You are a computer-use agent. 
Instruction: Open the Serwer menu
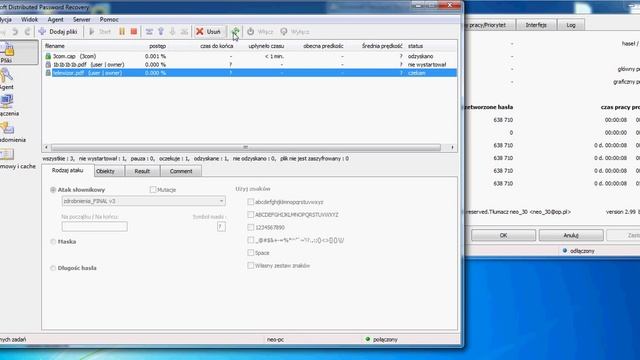[x=82, y=19]
